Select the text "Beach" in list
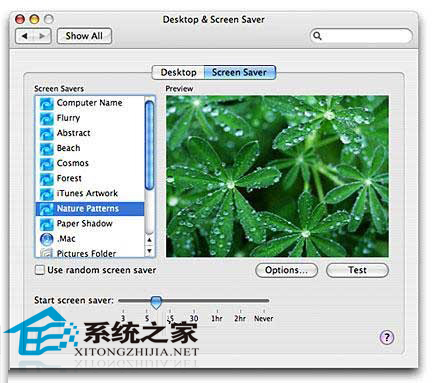The image size is (432, 383). point(68,148)
